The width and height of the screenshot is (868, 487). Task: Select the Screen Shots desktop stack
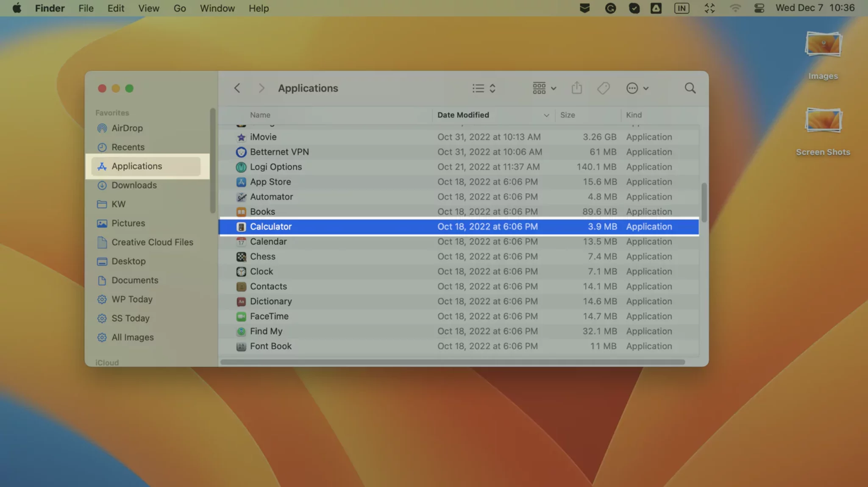click(823, 131)
